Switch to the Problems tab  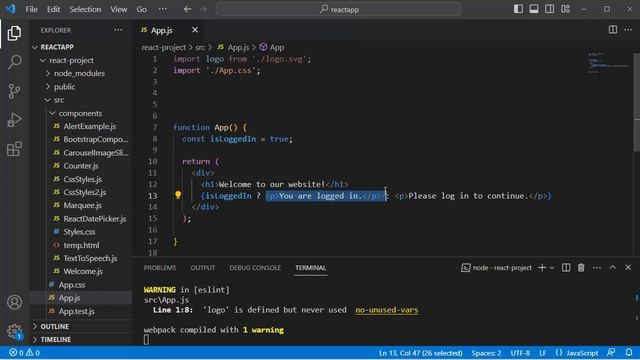click(160, 268)
